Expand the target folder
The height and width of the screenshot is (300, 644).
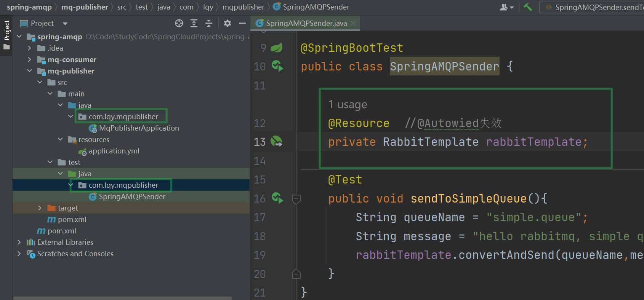pyautogui.click(x=40, y=208)
